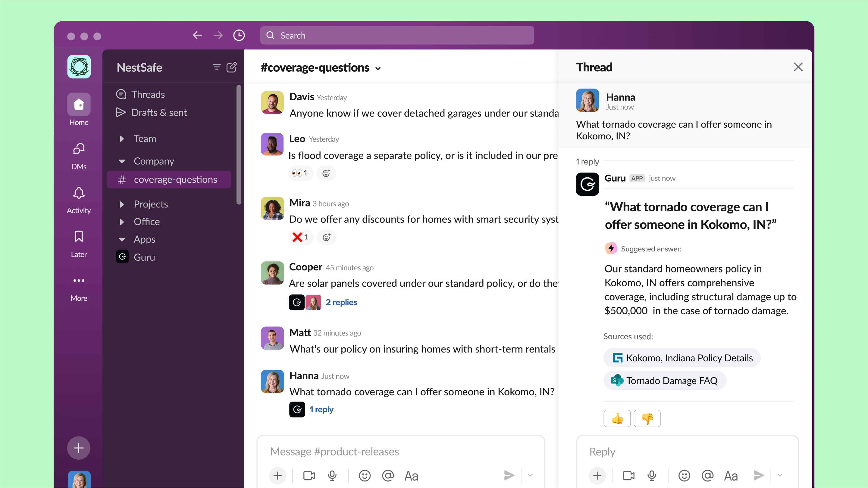This screenshot has width=868, height=488.
Task: Open Drafts & sent
Action: click(x=151, y=113)
